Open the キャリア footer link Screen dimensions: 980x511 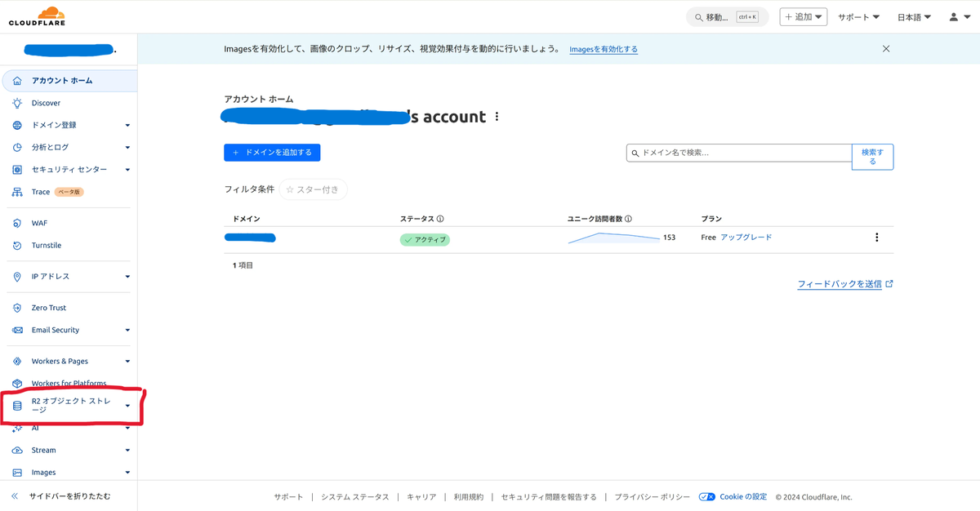[421, 497]
